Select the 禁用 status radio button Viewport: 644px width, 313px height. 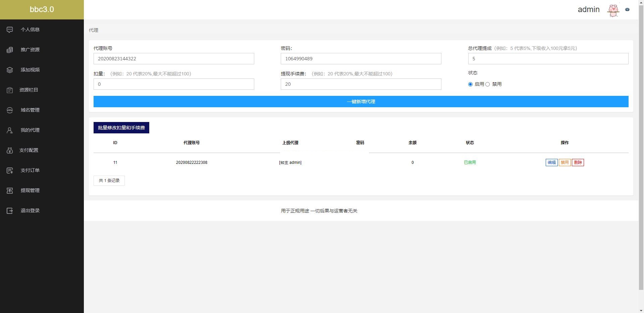(487, 84)
